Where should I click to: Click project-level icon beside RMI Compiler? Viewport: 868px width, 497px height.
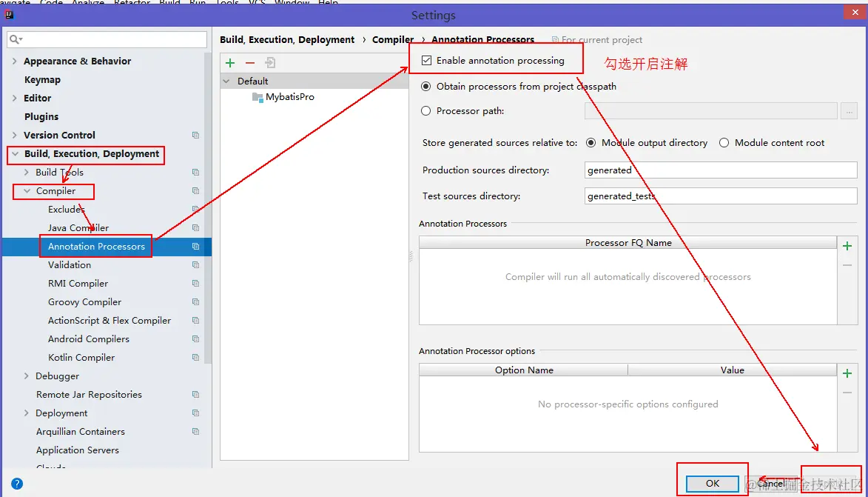click(195, 283)
